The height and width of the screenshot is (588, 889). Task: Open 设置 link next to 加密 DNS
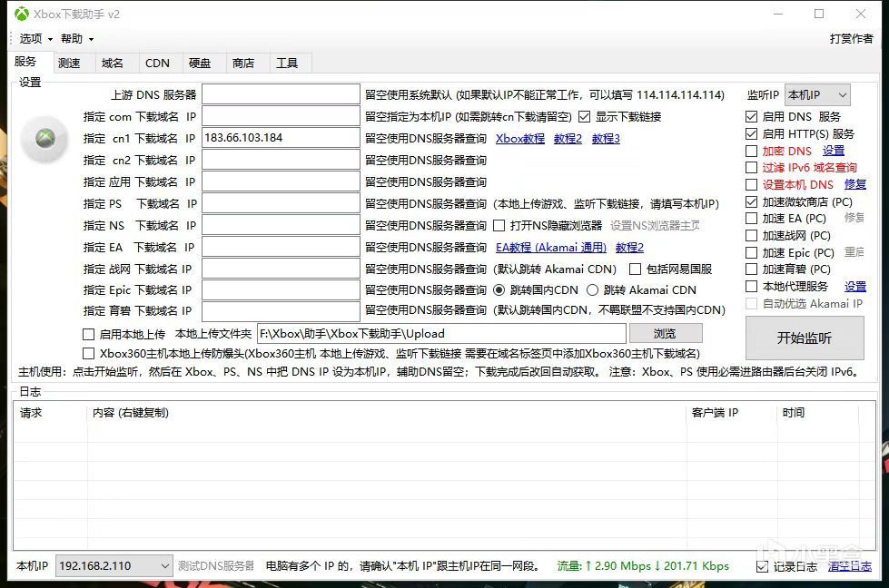coord(834,151)
